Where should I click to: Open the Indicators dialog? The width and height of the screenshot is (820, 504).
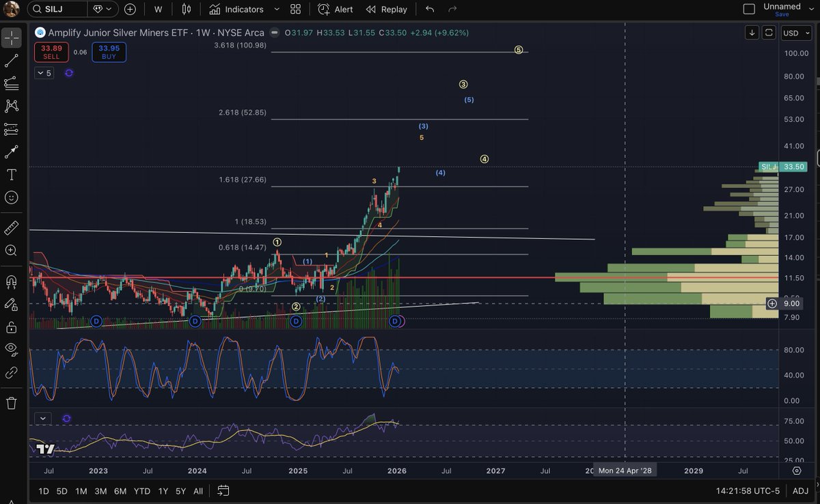[236, 10]
